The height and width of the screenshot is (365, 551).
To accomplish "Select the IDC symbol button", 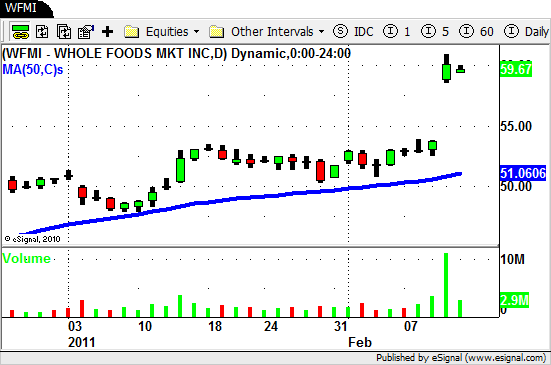I will [353, 32].
